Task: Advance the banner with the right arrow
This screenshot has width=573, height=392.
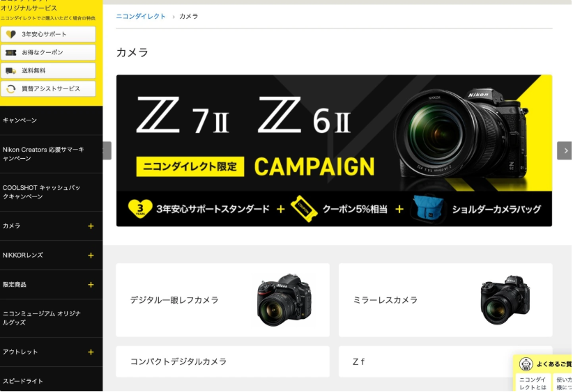Action: 564,150
